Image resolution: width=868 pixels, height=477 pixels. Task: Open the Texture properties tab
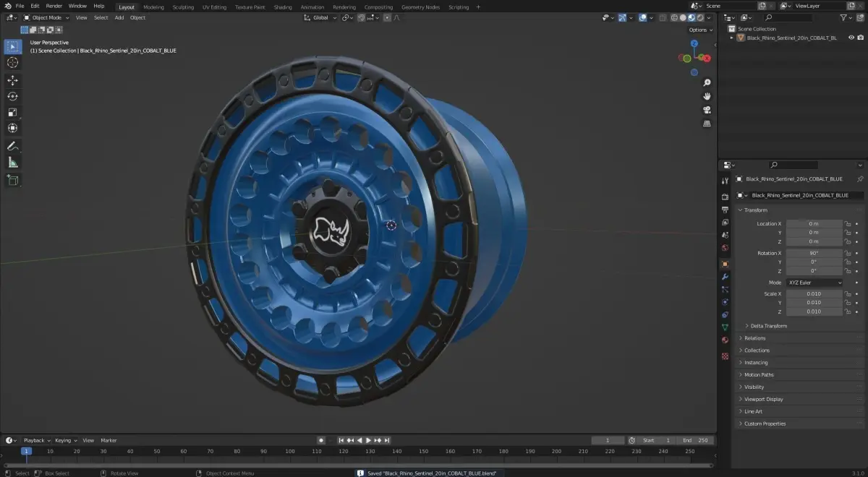point(725,356)
